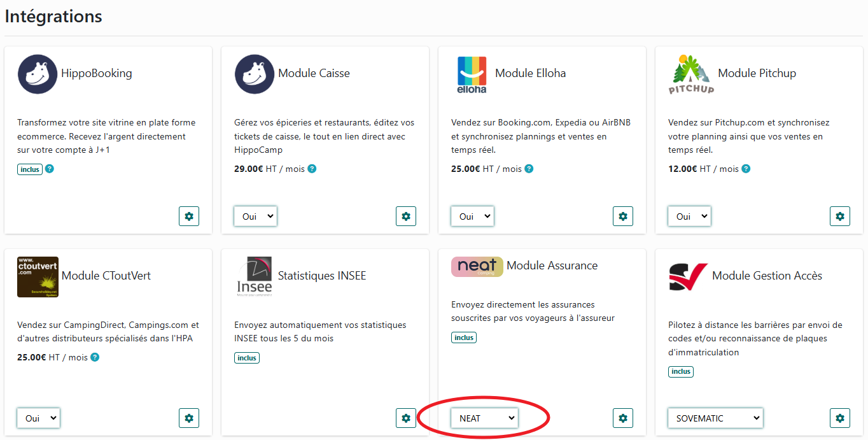Open HippoBooking settings gear
Screen dimensions: 868x440
pyautogui.click(x=189, y=216)
